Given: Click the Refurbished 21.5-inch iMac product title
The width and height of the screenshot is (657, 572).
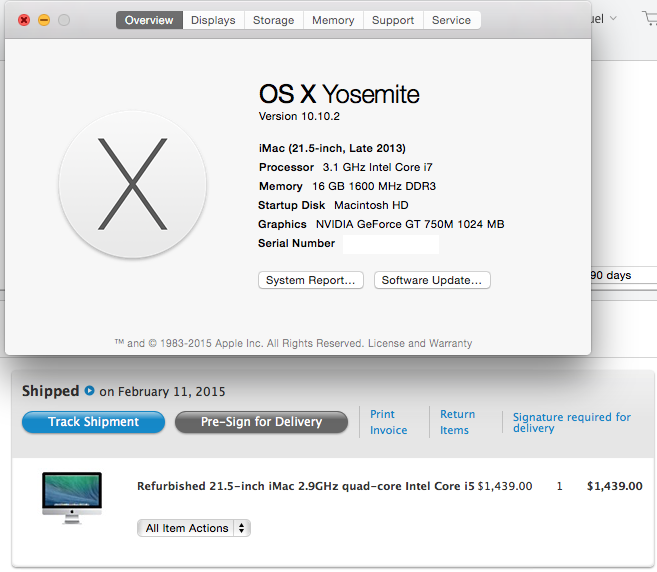Looking at the screenshot, I should coord(305,486).
